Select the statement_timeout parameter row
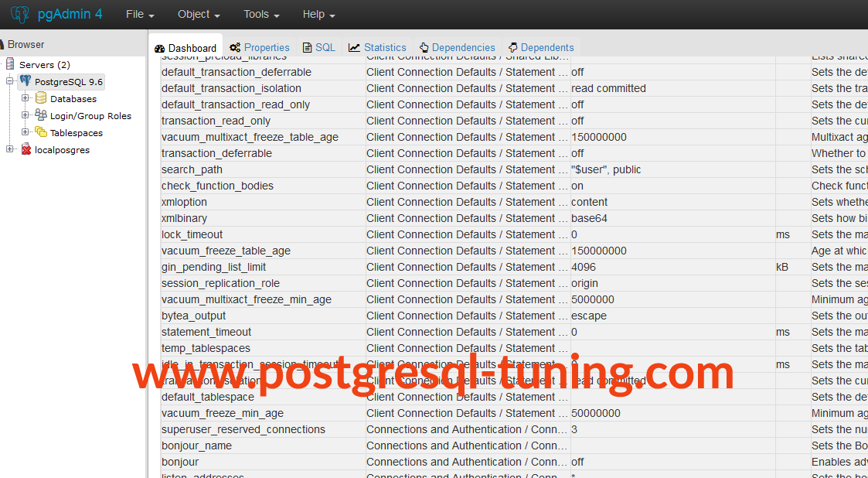Screen dimensions: 868x478 [x=232, y=332]
